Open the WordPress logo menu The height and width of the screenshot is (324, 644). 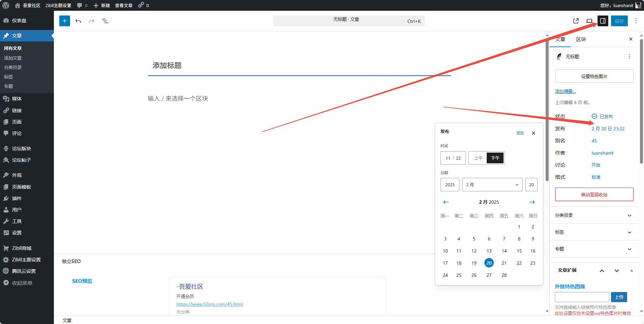pyautogui.click(x=6, y=5)
